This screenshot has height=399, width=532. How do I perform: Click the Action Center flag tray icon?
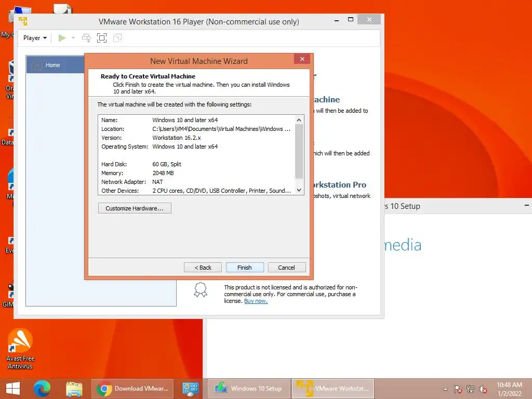458,389
